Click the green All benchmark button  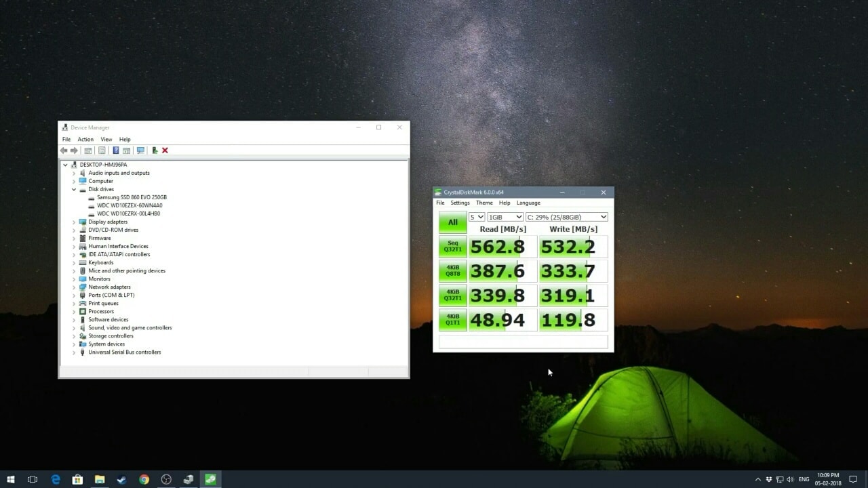click(453, 222)
